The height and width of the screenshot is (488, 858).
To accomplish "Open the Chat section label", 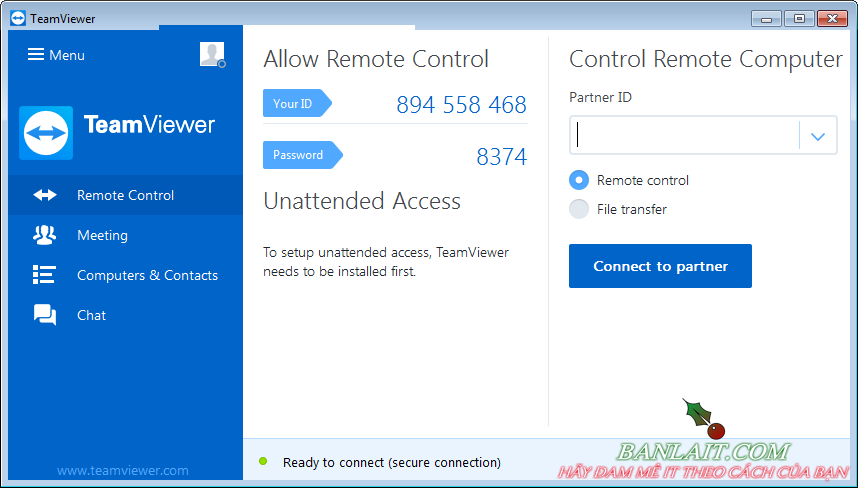I will pyautogui.click(x=91, y=315).
